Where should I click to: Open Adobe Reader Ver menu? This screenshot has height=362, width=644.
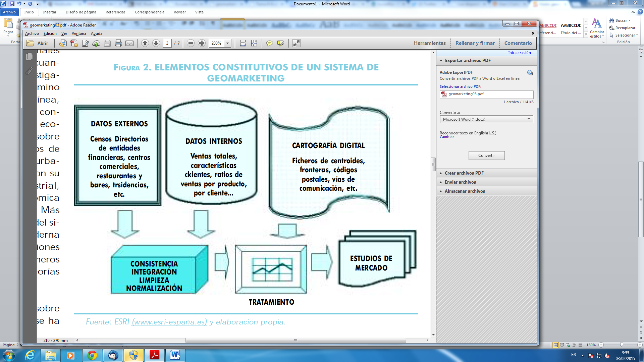coord(64,34)
